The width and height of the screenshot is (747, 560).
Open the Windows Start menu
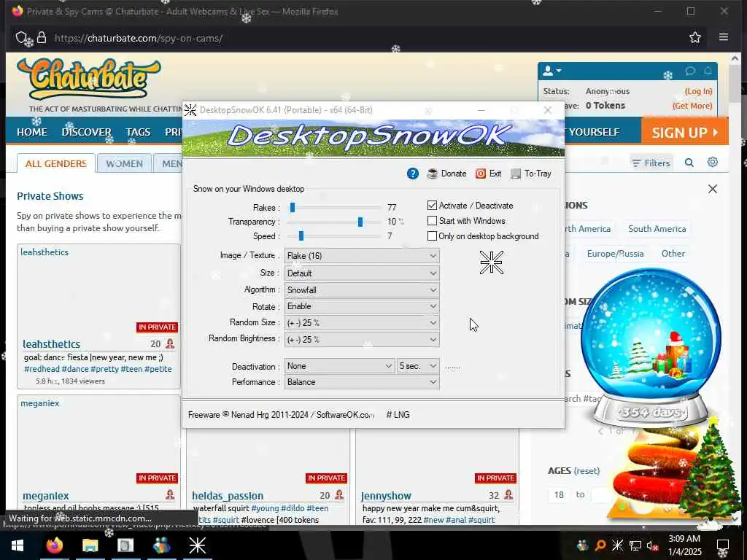18,545
